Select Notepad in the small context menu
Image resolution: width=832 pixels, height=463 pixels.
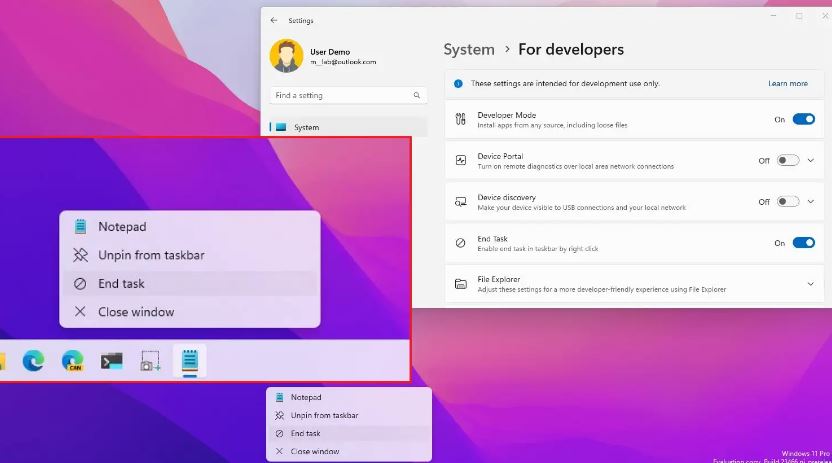(349, 397)
